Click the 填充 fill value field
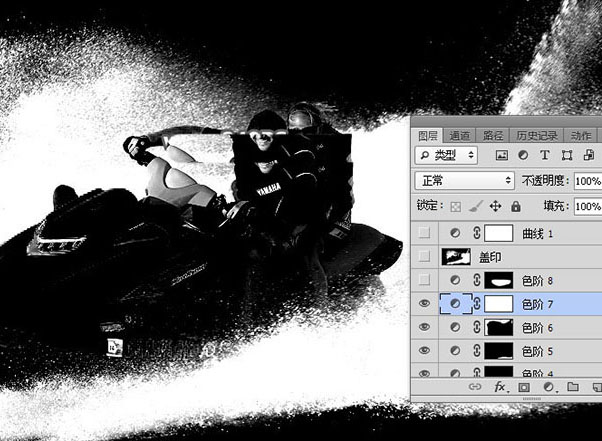Screen dimensions: 602x441 pyautogui.click(x=588, y=206)
